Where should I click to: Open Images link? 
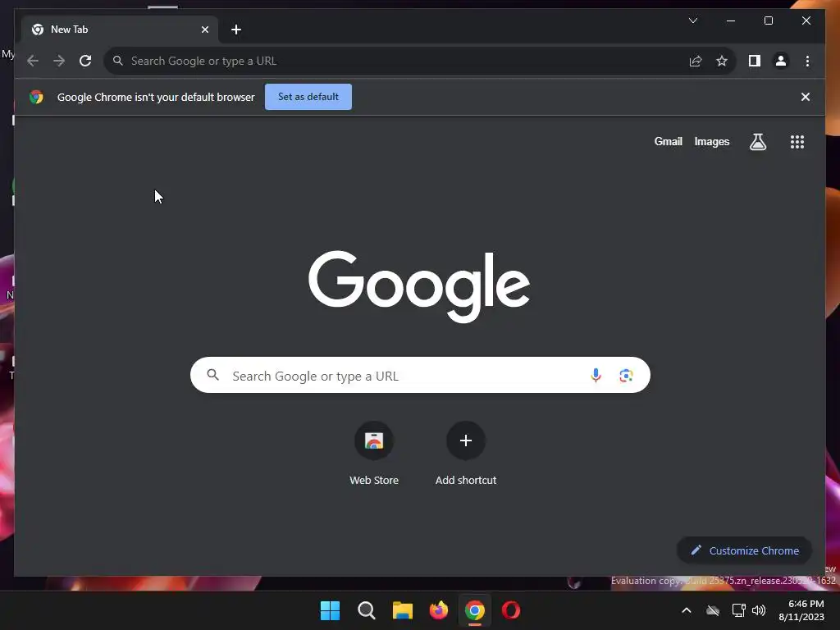pyautogui.click(x=711, y=141)
